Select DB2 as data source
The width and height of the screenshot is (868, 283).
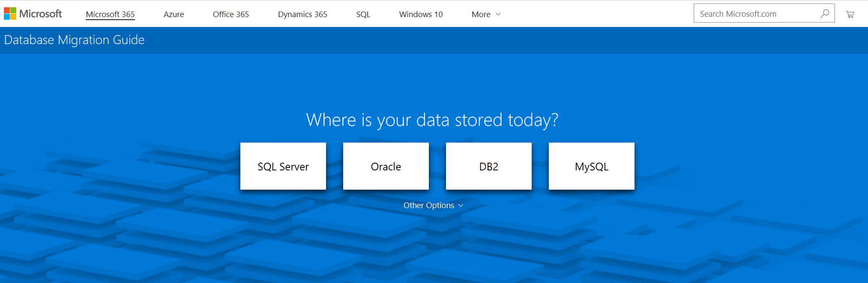click(488, 166)
